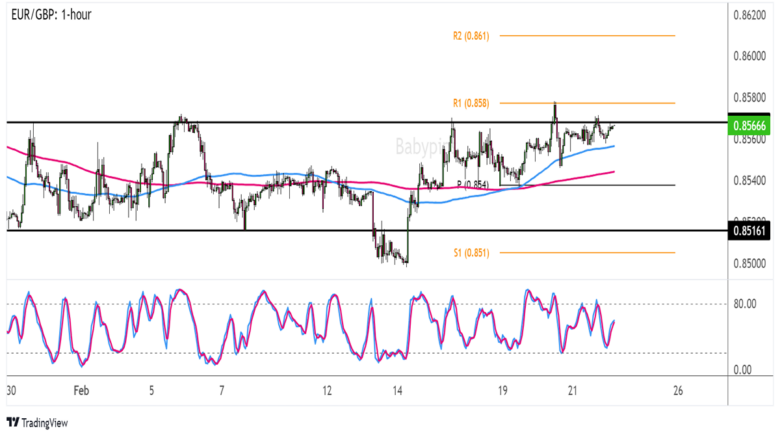Select the S1 (0.851) pivot label
780x439 pixels.
point(471,253)
